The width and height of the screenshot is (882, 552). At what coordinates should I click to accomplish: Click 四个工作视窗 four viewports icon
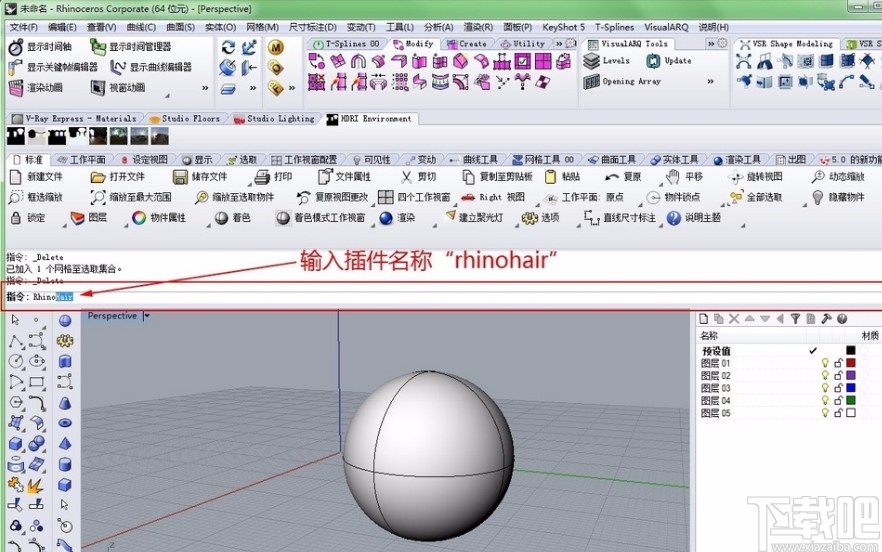[386, 197]
